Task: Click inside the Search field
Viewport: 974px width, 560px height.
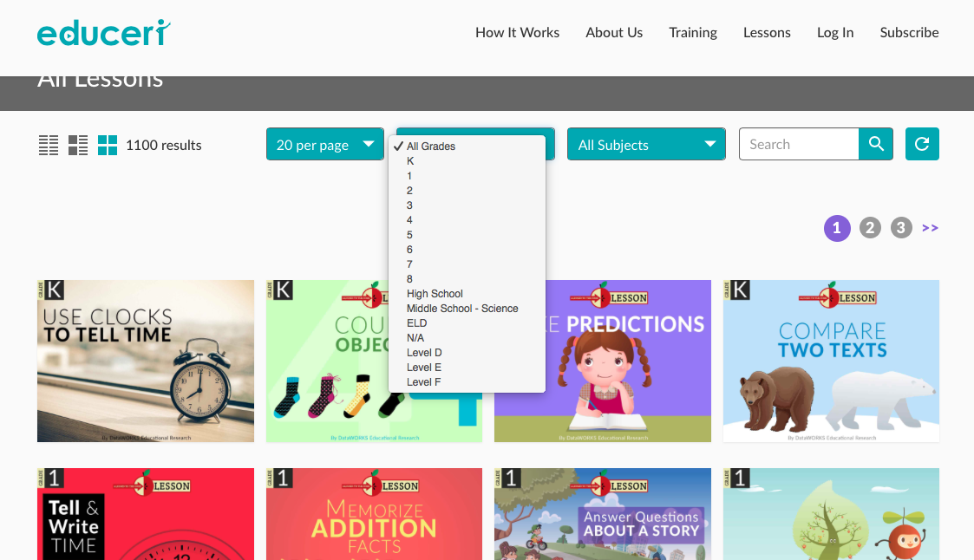Action: [798, 144]
